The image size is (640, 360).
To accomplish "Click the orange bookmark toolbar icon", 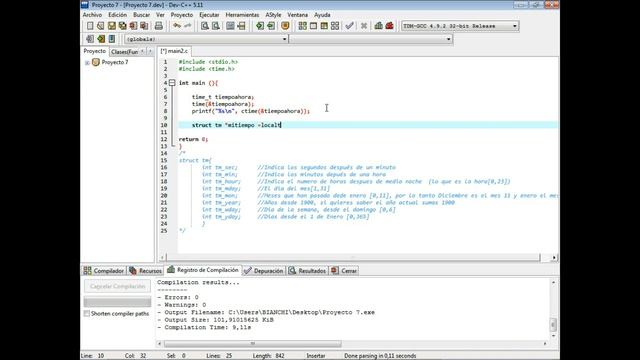I will click(285, 26).
